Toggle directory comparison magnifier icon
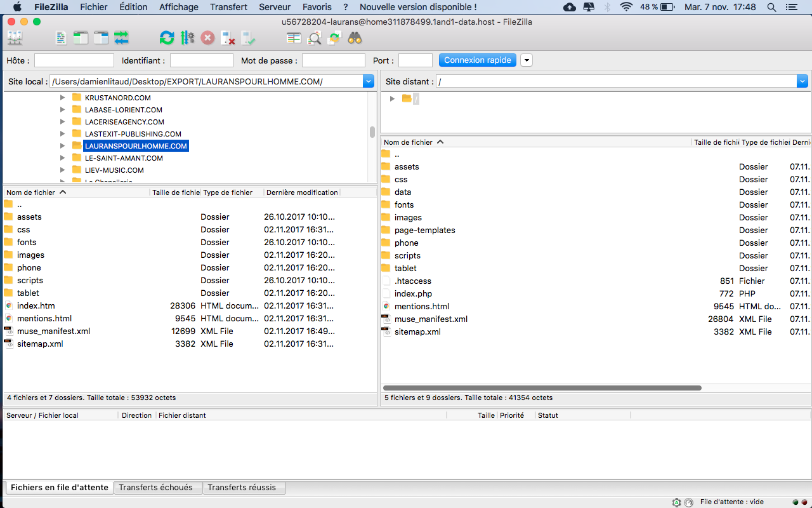The image size is (812, 508). (x=314, y=38)
